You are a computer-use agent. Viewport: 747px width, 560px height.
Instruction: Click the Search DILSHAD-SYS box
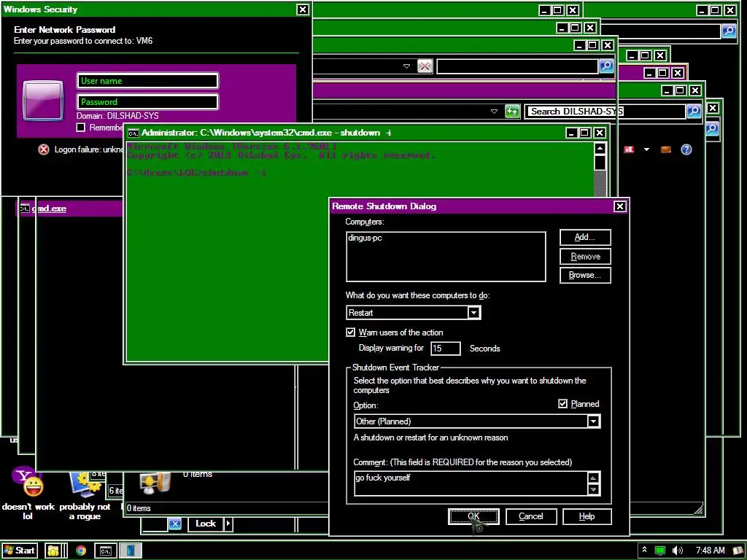[606, 112]
